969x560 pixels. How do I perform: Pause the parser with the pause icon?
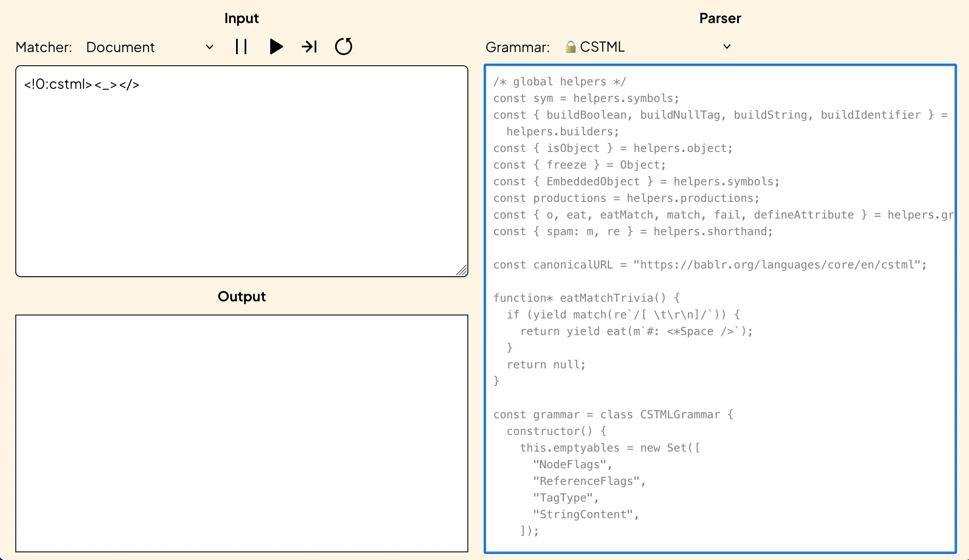[x=241, y=47]
